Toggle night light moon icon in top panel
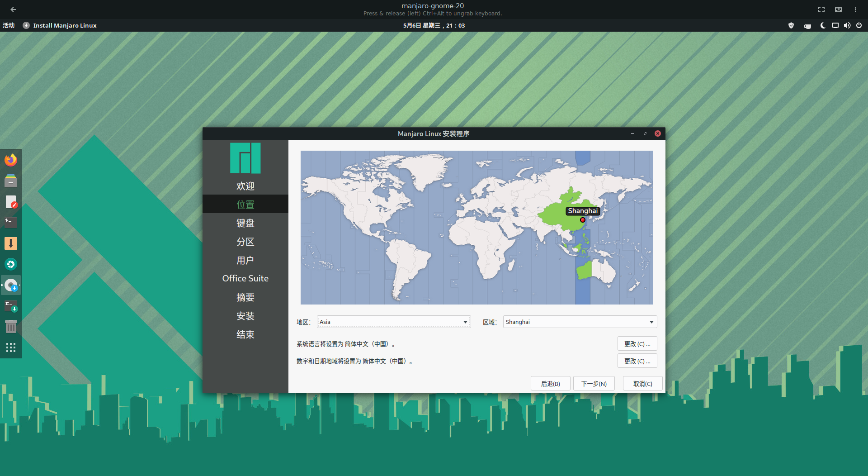The height and width of the screenshot is (476, 868). [x=823, y=25]
